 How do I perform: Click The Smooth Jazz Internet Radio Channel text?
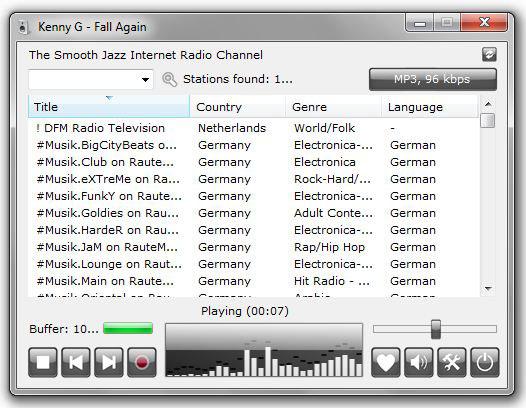click(x=146, y=55)
